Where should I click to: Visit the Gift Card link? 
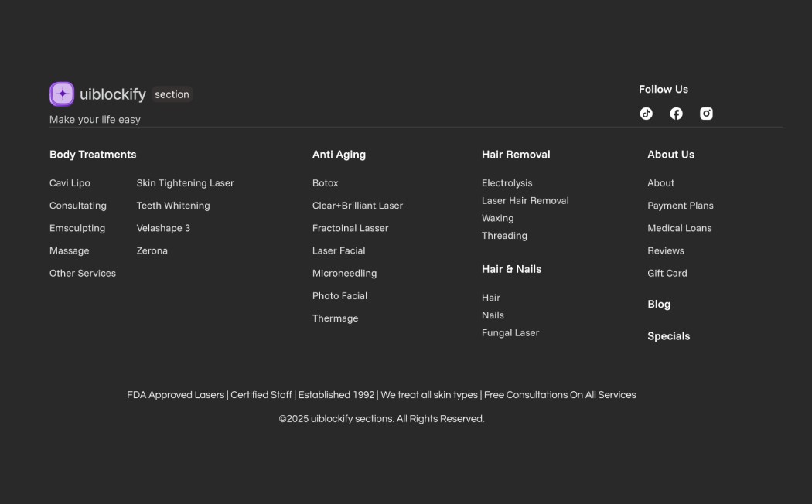point(667,273)
